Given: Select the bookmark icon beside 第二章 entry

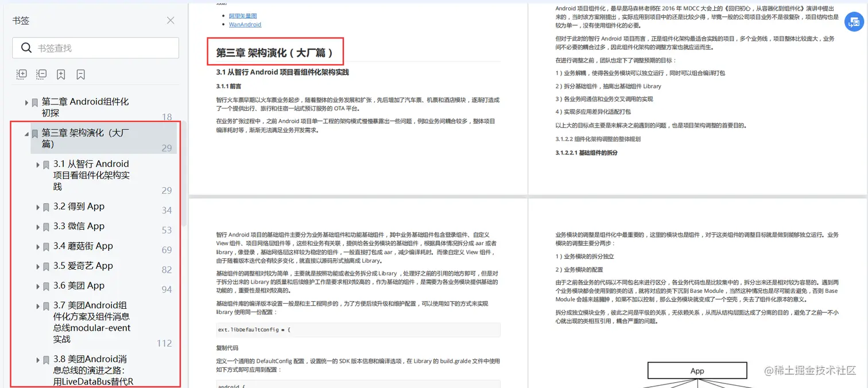Looking at the screenshot, I should click(x=36, y=102).
